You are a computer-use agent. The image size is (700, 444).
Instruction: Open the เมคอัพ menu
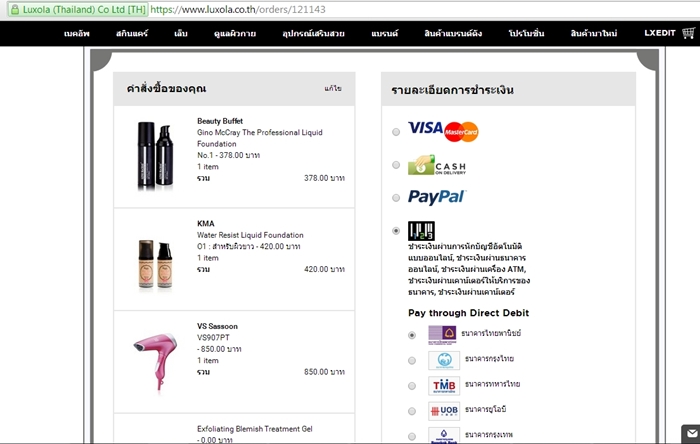click(77, 33)
